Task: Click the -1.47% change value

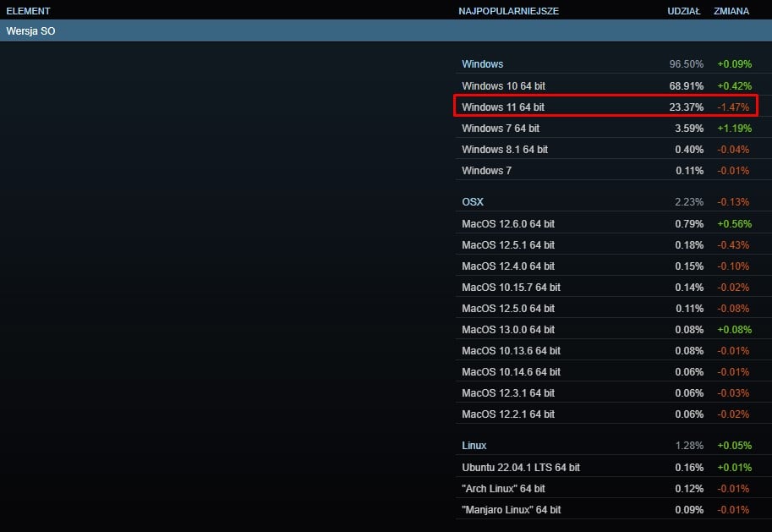Action: click(x=733, y=107)
